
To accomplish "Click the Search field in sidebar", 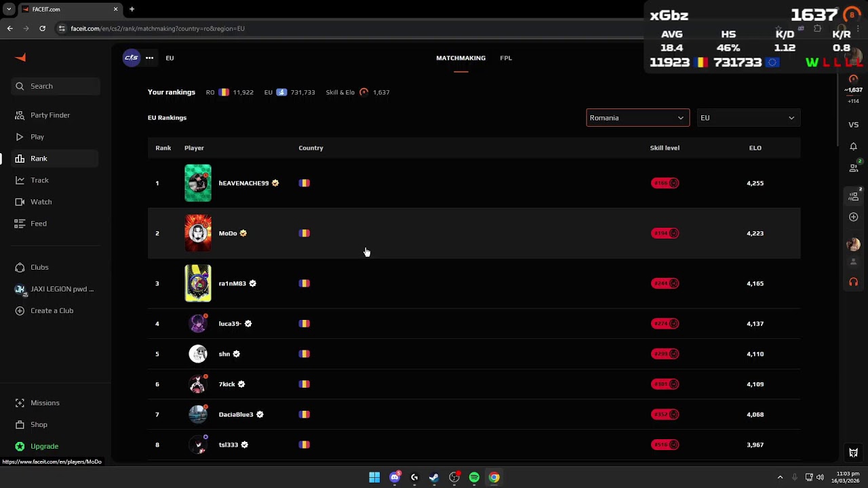I will click(x=56, y=86).
